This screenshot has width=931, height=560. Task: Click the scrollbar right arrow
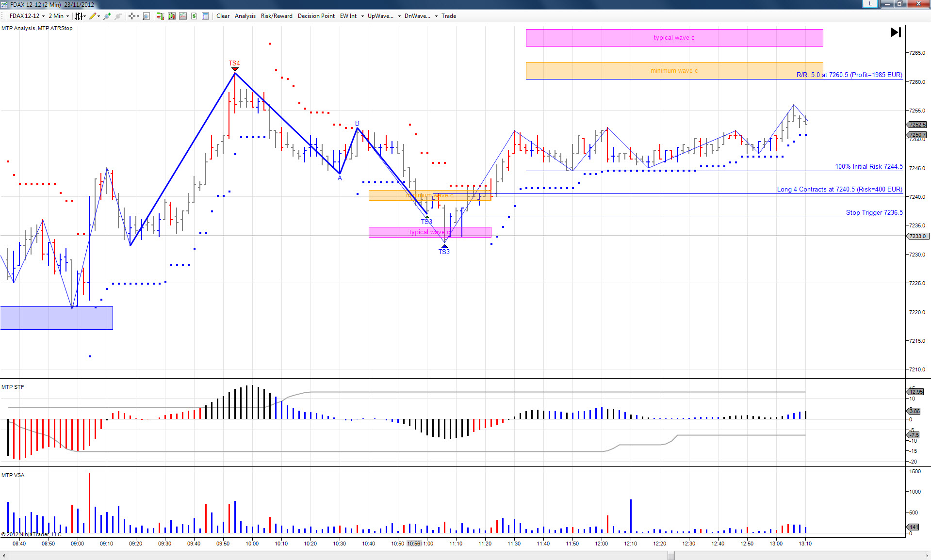pyautogui.click(x=927, y=556)
